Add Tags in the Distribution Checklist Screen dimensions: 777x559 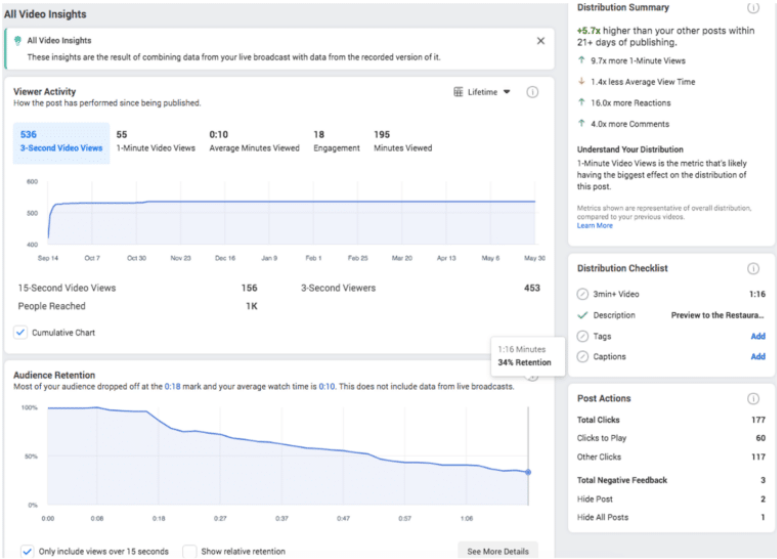point(758,336)
